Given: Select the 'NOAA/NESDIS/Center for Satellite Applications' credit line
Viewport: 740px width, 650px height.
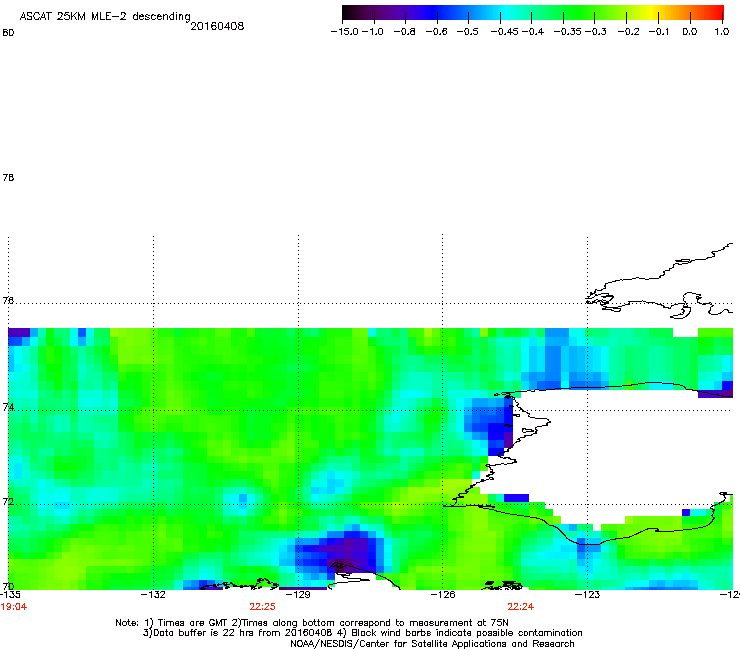Looking at the screenshot, I should (432, 644).
